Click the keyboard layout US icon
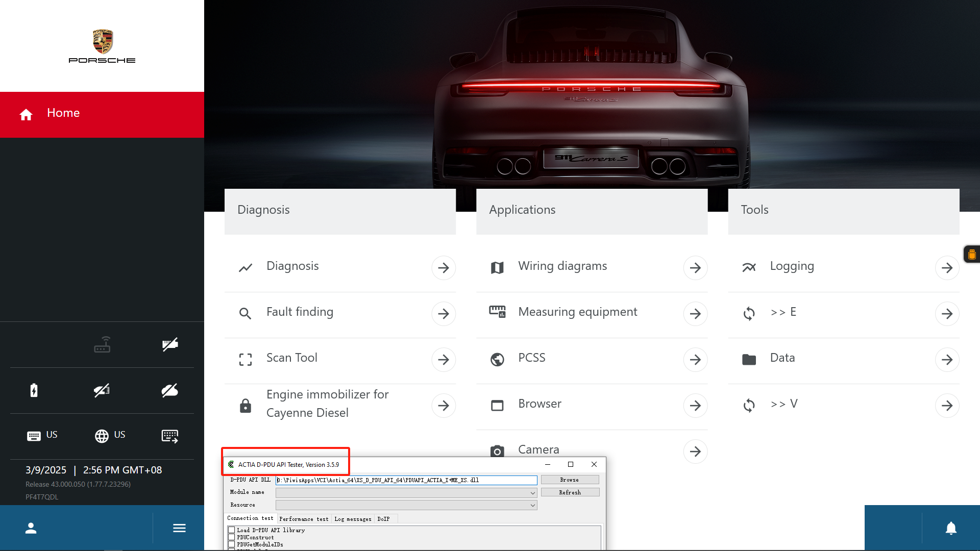This screenshot has width=980, height=551. [42, 436]
